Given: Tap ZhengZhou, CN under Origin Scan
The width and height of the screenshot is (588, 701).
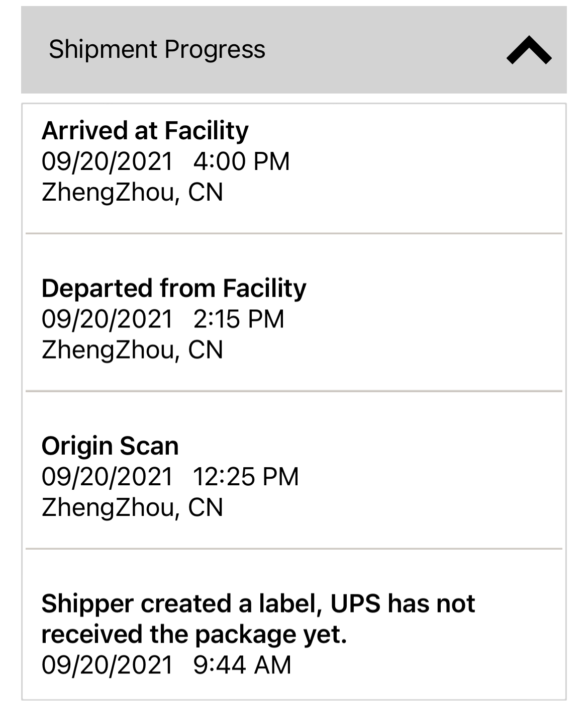Looking at the screenshot, I should click(132, 507).
